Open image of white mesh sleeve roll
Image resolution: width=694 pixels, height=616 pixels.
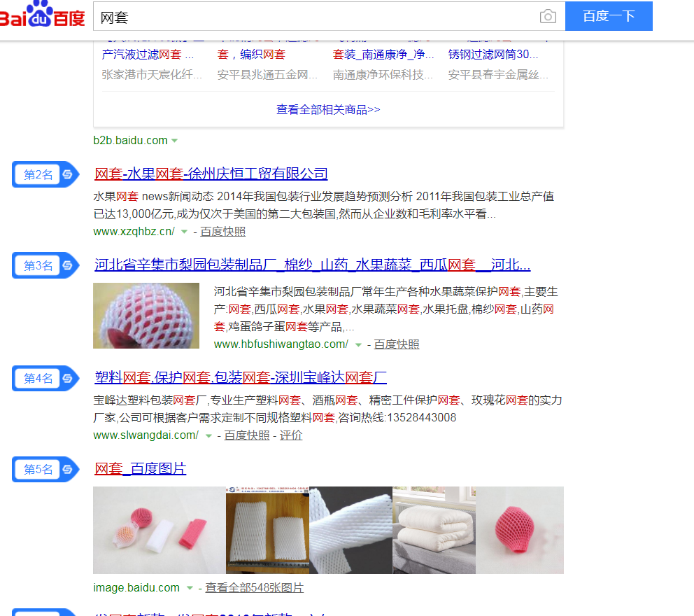click(350, 530)
